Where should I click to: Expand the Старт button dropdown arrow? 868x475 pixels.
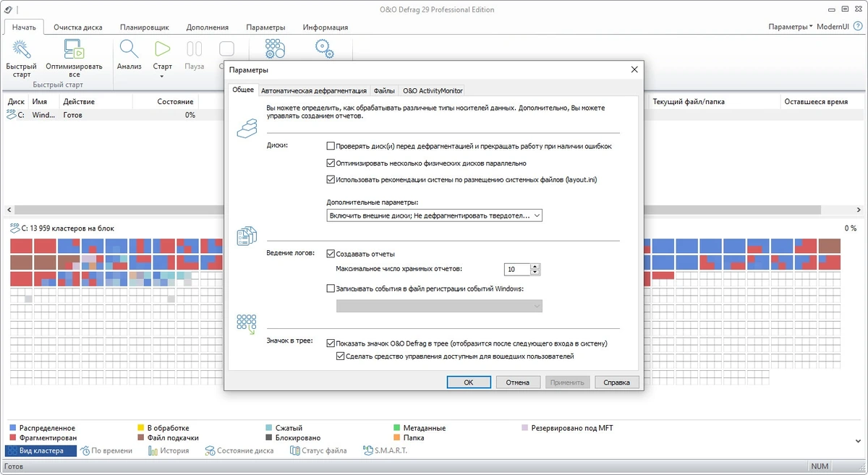(x=162, y=76)
